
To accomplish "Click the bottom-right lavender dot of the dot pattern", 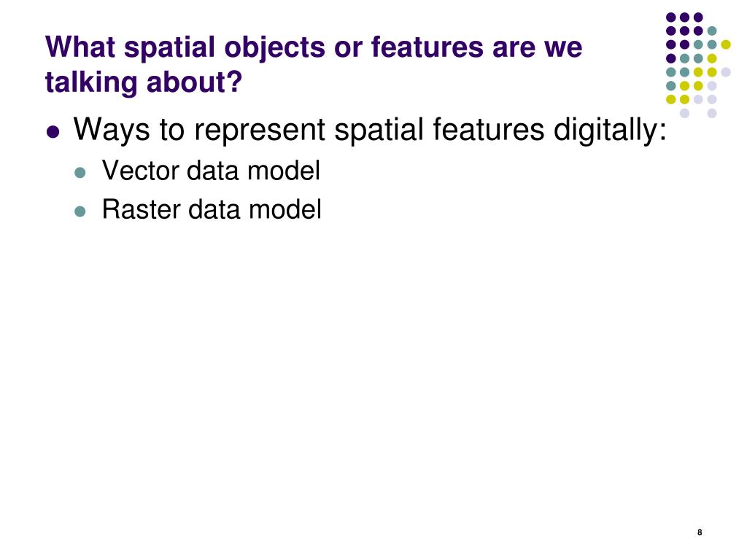I will (712, 113).
